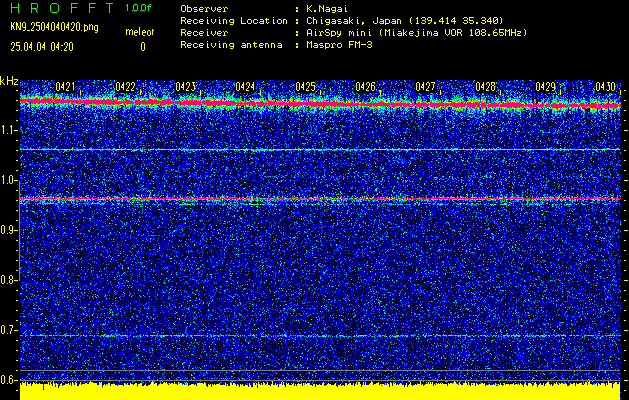Click the 1.0 kHz axis label
629x400 pixels.
coord(8,180)
